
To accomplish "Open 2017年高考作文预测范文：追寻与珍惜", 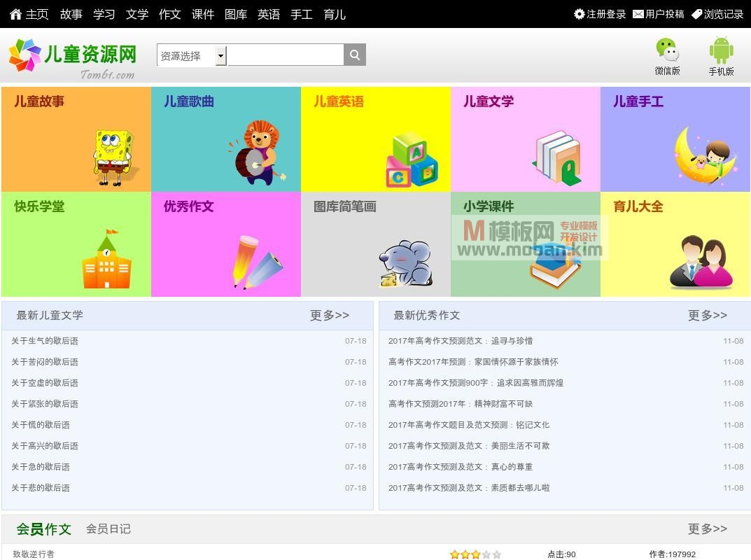I will (461, 341).
